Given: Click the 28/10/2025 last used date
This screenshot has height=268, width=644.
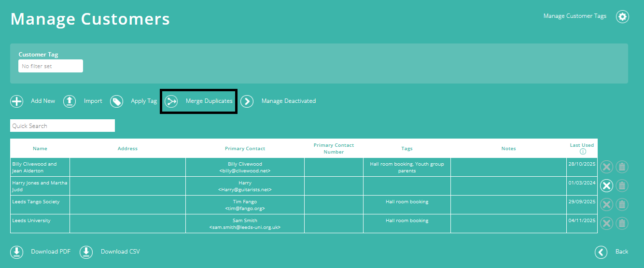Looking at the screenshot, I should (582, 164).
